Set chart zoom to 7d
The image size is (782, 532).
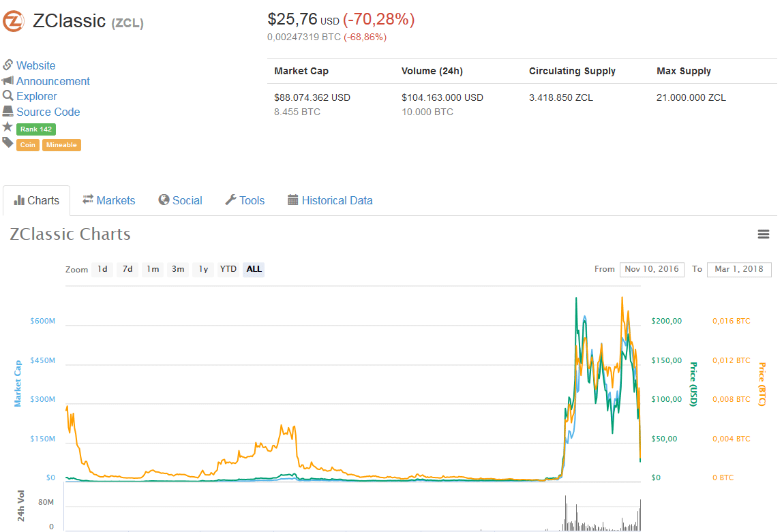[x=127, y=269]
